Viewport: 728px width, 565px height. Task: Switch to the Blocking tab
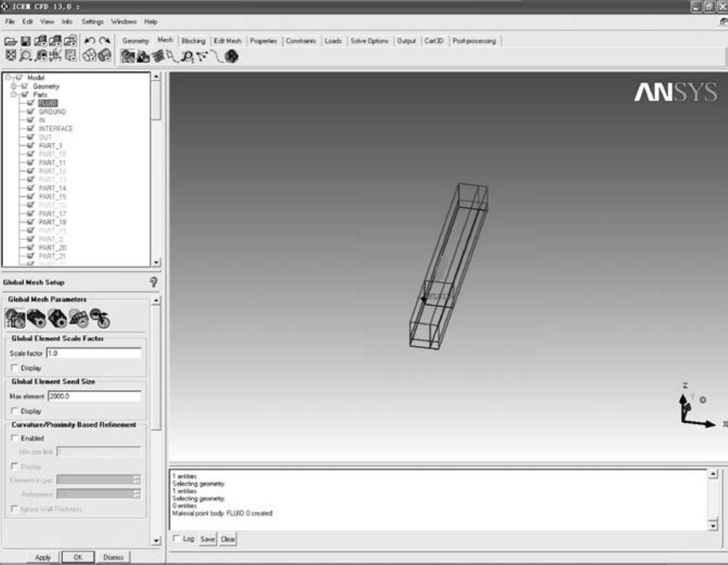[x=193, y=41]
